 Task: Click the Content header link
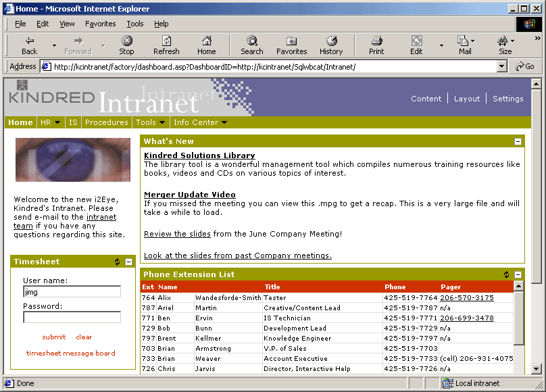426,99
